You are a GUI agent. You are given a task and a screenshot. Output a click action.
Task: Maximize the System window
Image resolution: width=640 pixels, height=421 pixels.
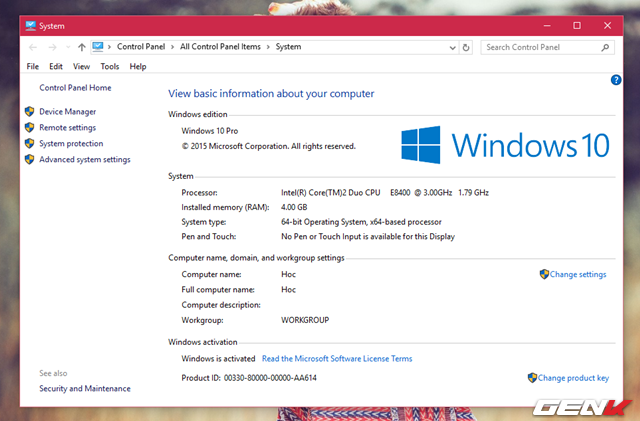tap(577, 26)
